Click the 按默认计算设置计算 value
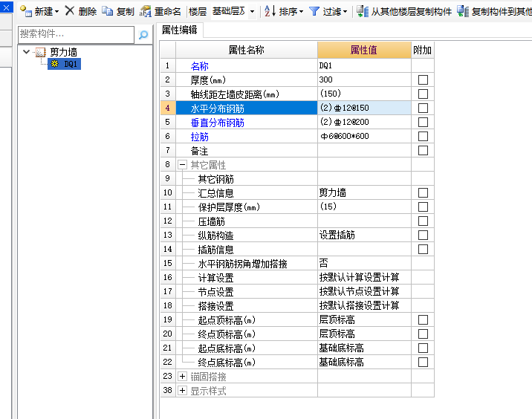Image resolution: width=532 pixels, height=419 pixels. point(364,278)
